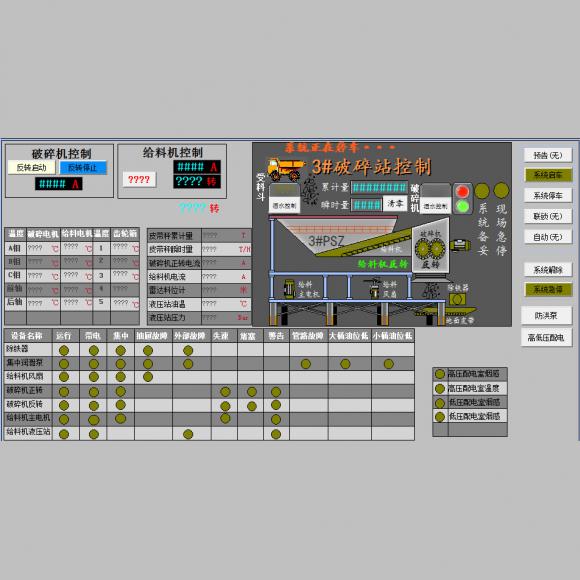
Task: Click the feeder fan (给料风扇) icon
Action: [373, 288]
